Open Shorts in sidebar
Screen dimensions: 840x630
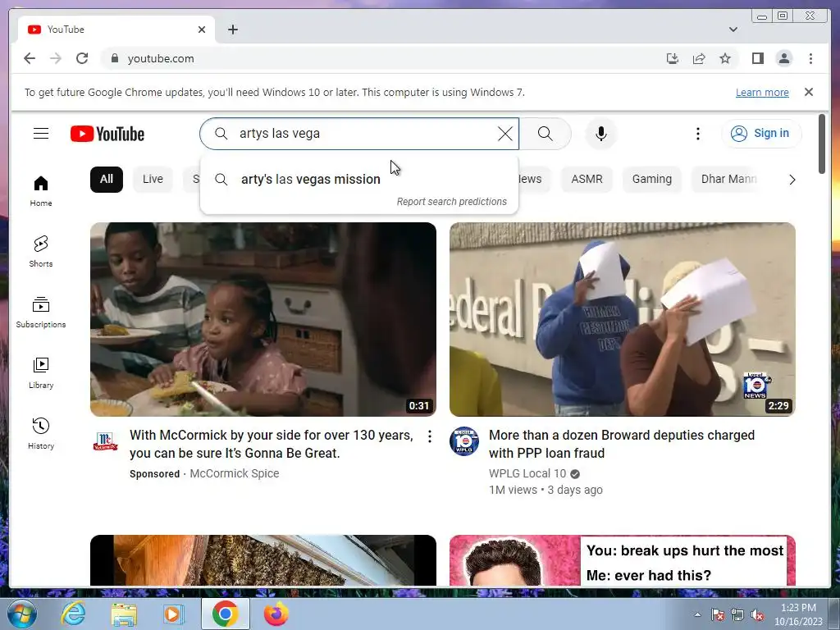(x=41, y=251)
